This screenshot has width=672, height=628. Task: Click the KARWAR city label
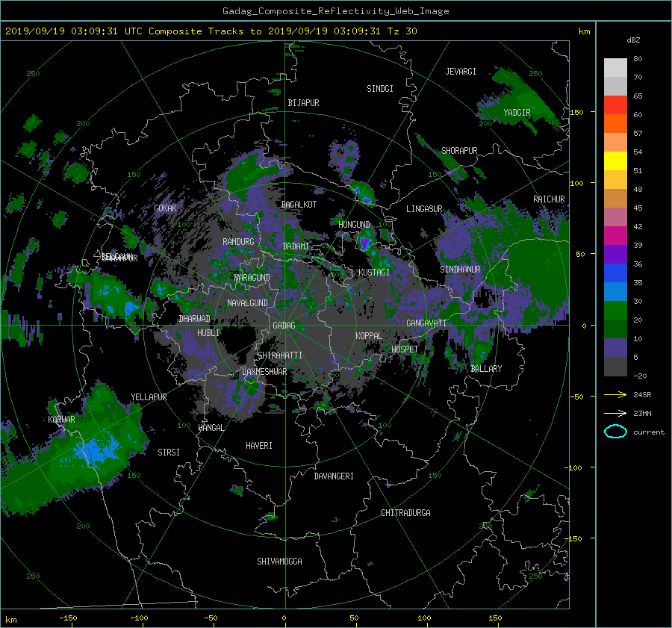[62, 420]
